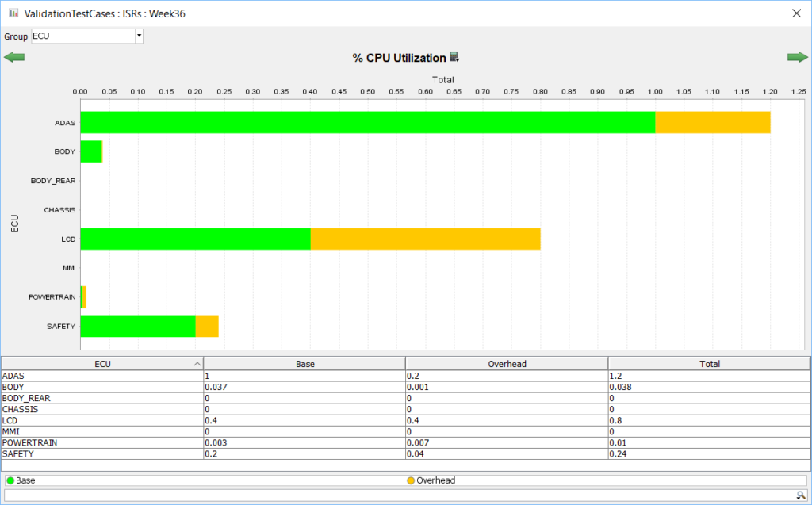This screenshot has height=505, width=812.
Task: Click the CHASSIS label on the chart axis
Action: point(59,210)
